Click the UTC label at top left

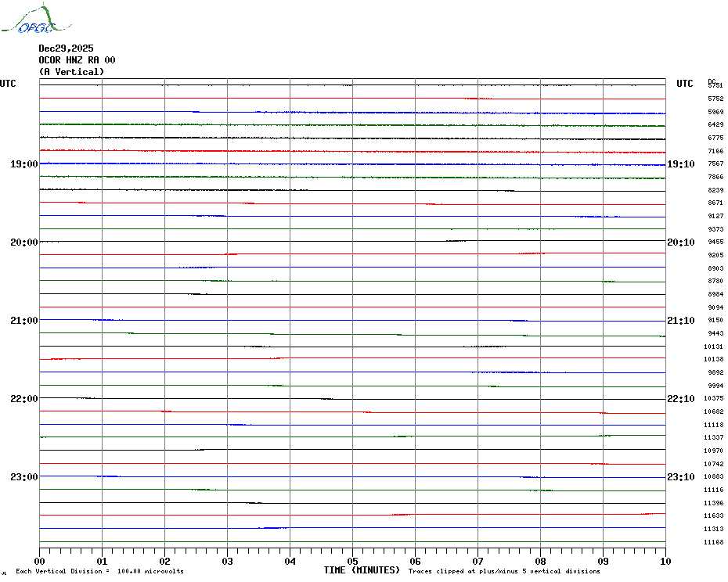8,84
